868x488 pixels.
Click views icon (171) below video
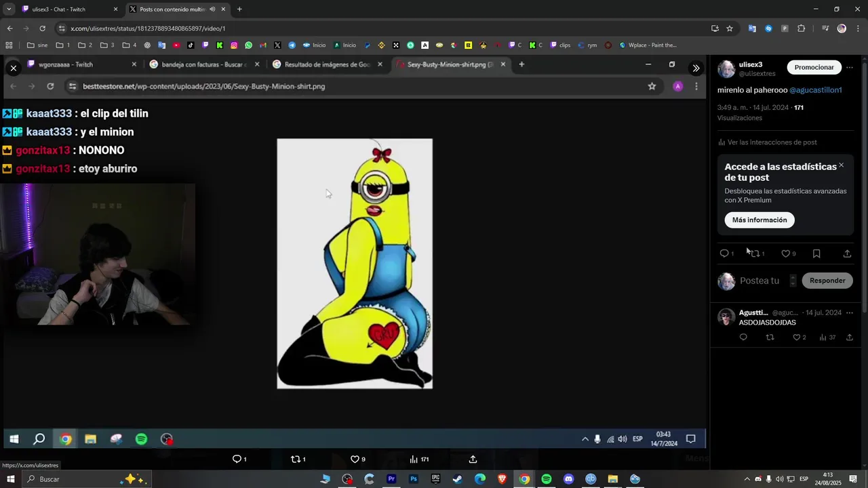pyautogui.click(x=414, y=459)
